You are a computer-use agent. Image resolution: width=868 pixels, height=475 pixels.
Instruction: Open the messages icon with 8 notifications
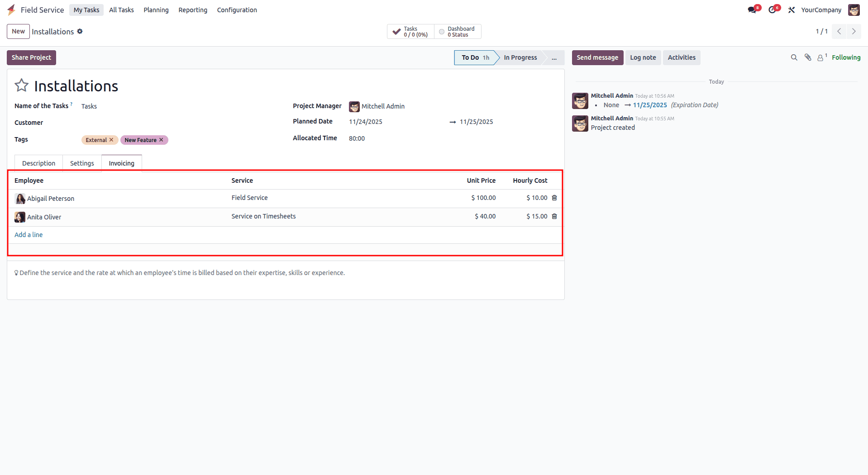[x=753, y=9]
